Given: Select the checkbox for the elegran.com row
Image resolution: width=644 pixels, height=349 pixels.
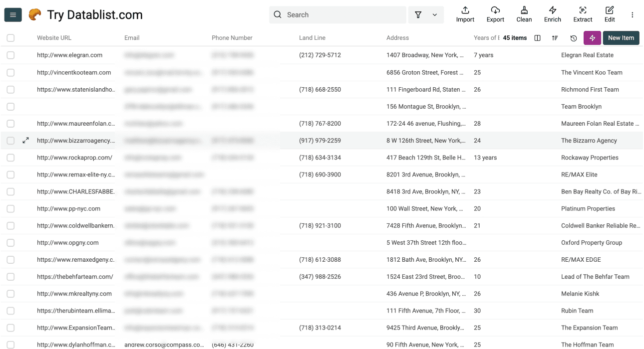Looking at the screenshot, I should (10, 55).
